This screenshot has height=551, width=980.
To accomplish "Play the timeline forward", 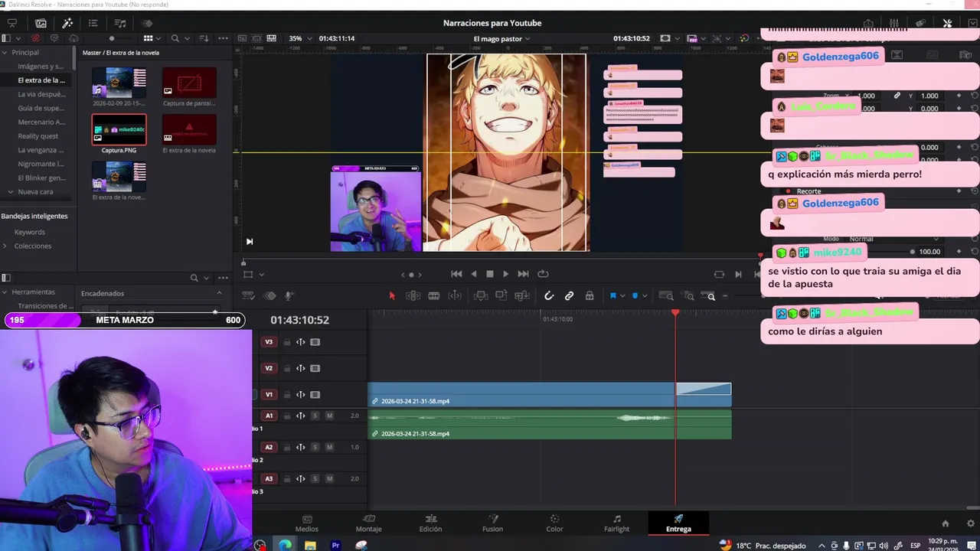I will pos(505,274).
